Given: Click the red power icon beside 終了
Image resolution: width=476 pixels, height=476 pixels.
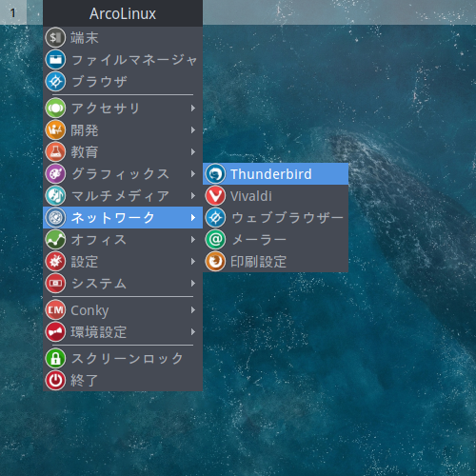Looking at the screenshot, I should point(55,380).
